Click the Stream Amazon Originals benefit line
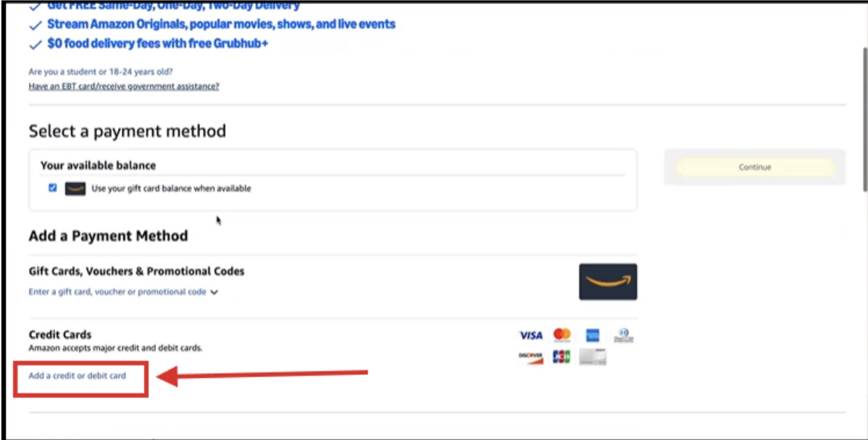868x440 pixels. 221,24
